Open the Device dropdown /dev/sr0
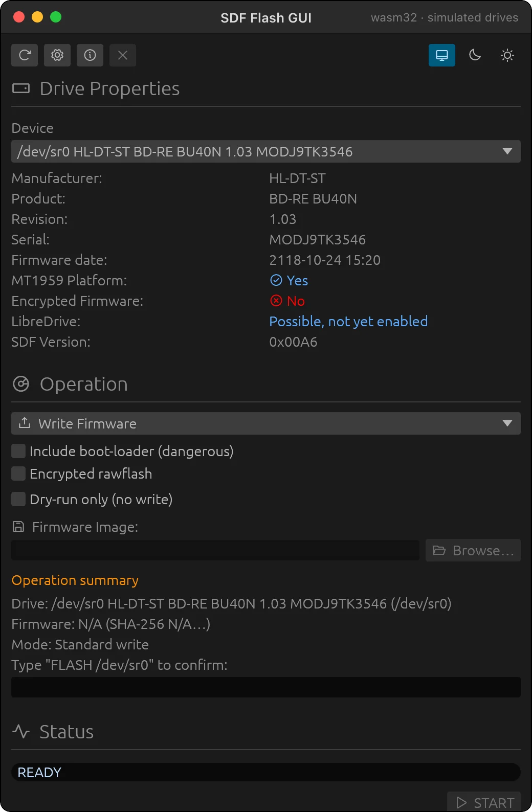532x812 pixels. click(x=266, y=151)
